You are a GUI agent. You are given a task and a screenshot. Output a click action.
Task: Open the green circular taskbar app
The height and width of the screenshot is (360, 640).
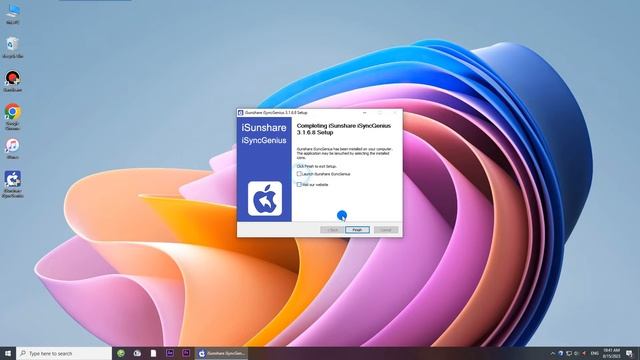pyautogui.click(x=121, y=353)
